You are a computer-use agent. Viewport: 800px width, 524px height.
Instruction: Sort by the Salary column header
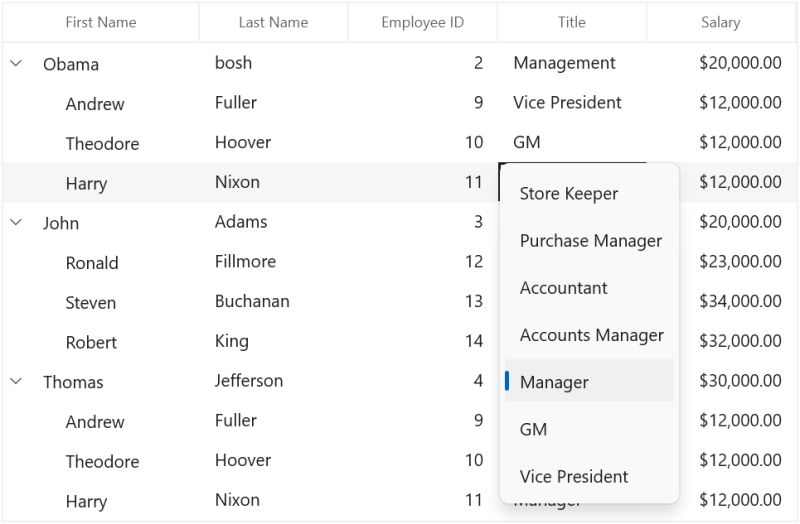[720, 22]
